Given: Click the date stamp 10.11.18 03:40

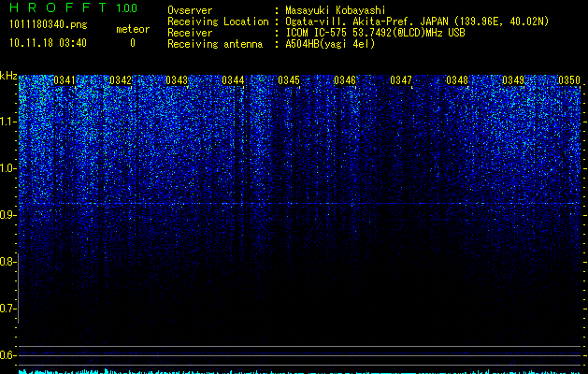Looking at the screenshot, I should [48, 43].
